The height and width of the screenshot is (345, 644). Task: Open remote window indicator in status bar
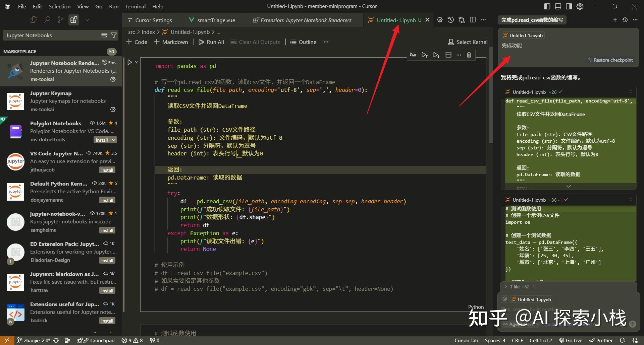pos(7,340)
